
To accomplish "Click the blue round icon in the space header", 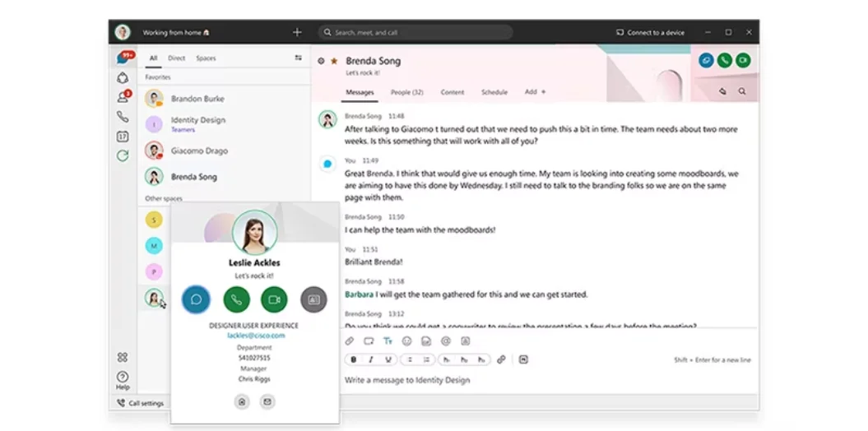I will point(706,60).
